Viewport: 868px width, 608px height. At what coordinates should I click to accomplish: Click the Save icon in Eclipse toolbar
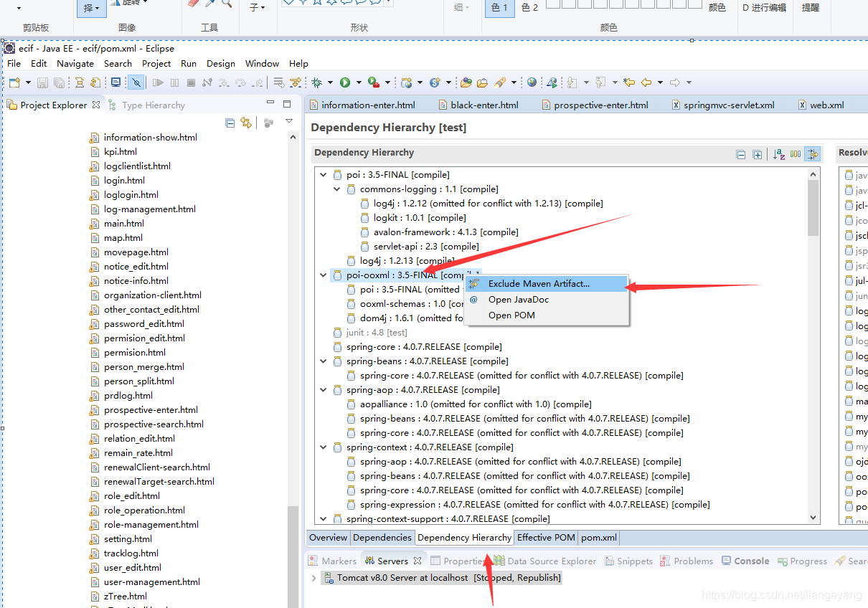[43, 82]
